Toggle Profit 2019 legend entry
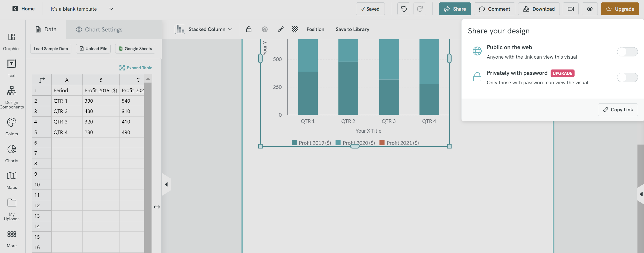Viewport: 644px width, 253px height. [x=311, y=143]
